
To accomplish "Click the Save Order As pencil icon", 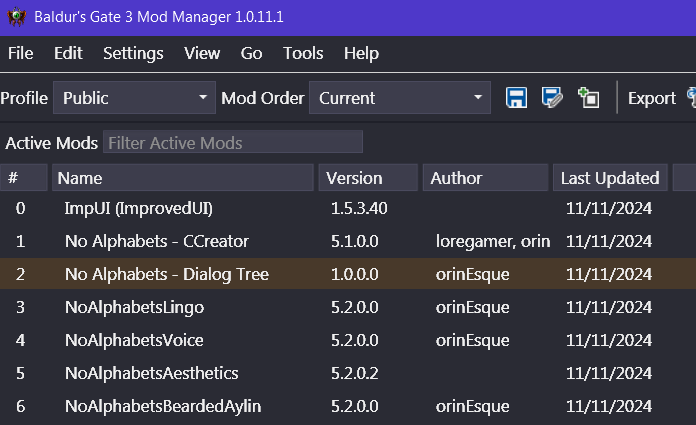I will tap(552, 98).
